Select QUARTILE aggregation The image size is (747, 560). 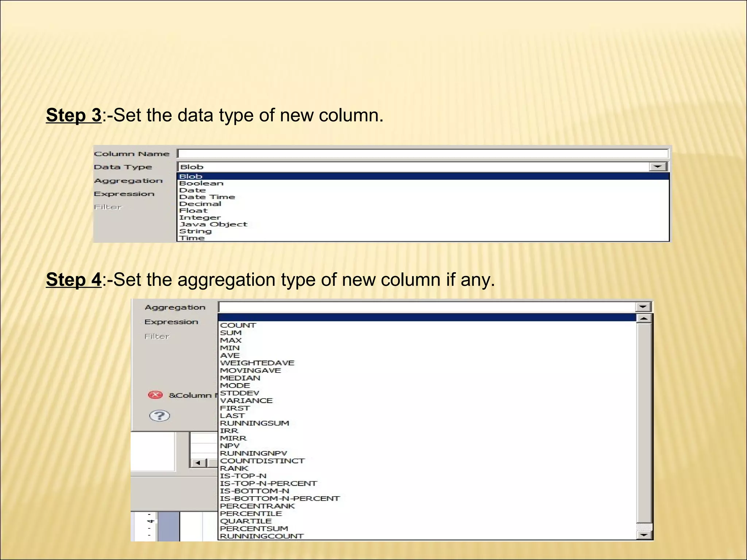point(427,521)
